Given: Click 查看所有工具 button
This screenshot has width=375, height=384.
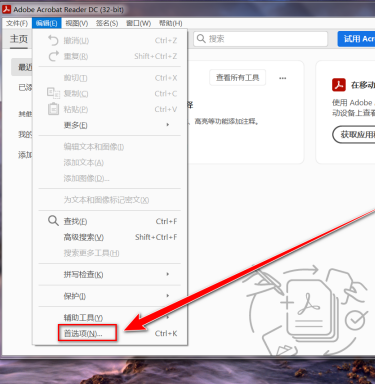Looking at the screenshot, I should pyautogui.click(x=237, y=78).
